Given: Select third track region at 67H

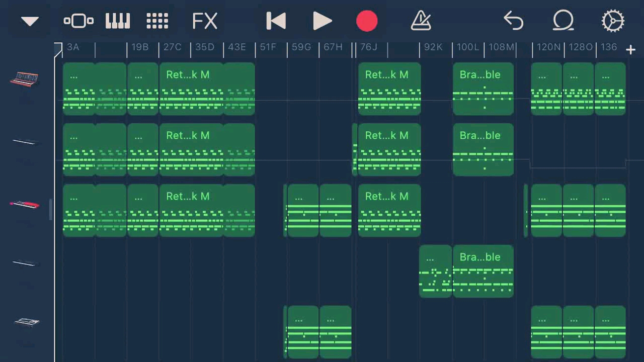Looking at the screenshot, I should pyautogui.click(x=336, y=211).
